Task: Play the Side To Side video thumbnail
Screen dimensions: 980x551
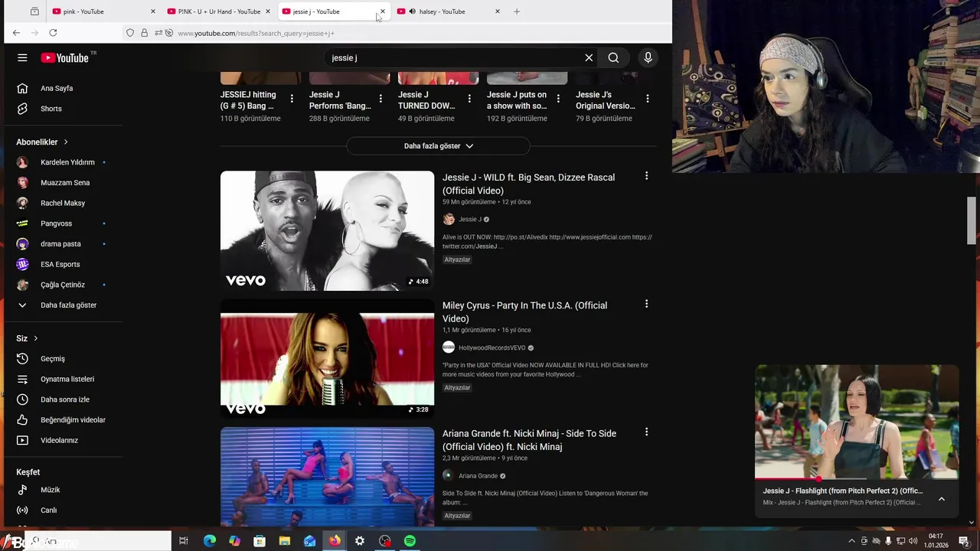Action: click(327, 477)
